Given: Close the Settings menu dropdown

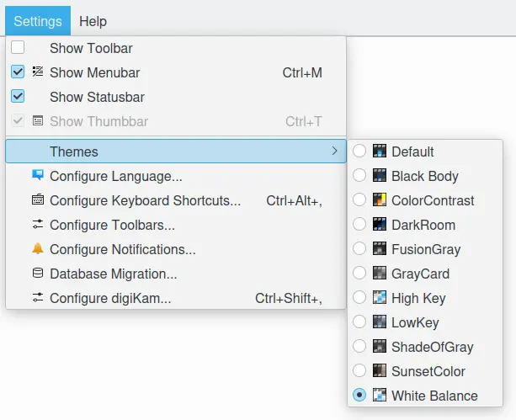Looking at the screenshot, I should coord(37,21).
